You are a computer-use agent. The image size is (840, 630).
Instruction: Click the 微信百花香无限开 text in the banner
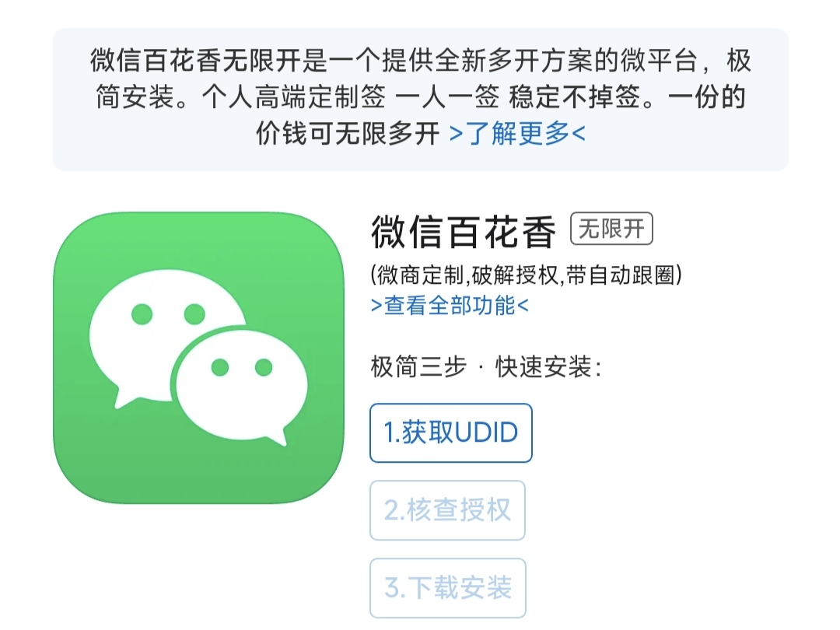tap(195, 61)
